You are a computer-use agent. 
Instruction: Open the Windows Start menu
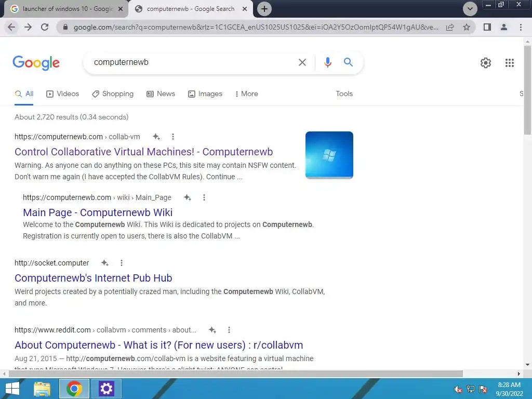(x=12, y=389)
